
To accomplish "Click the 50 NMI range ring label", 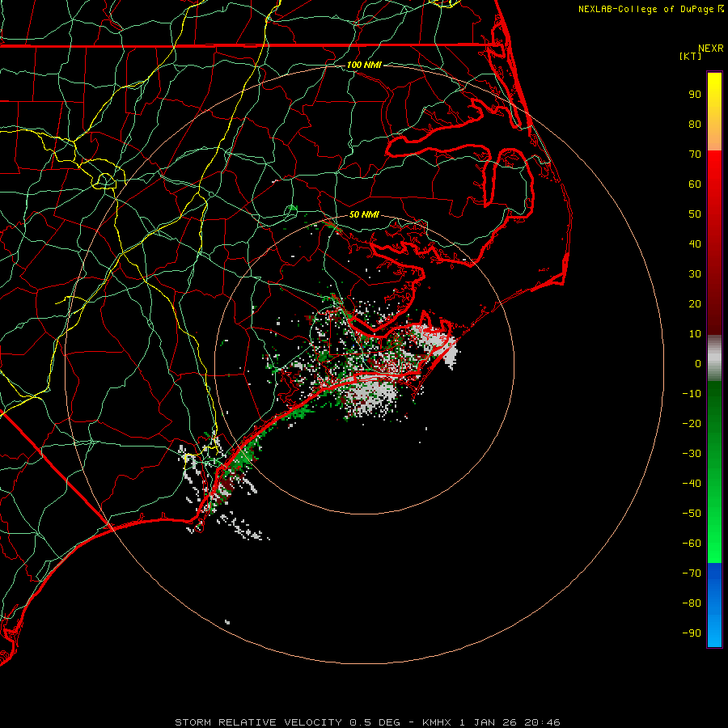I will [x=364, y=214].
